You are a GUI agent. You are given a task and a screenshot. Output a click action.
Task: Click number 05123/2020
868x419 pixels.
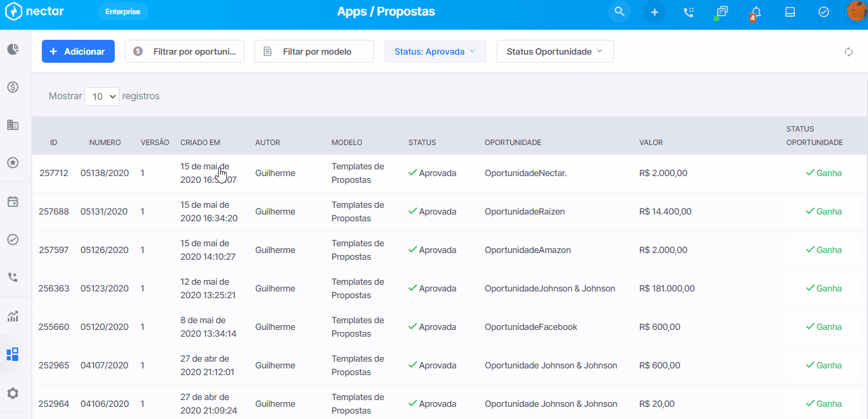104,289
